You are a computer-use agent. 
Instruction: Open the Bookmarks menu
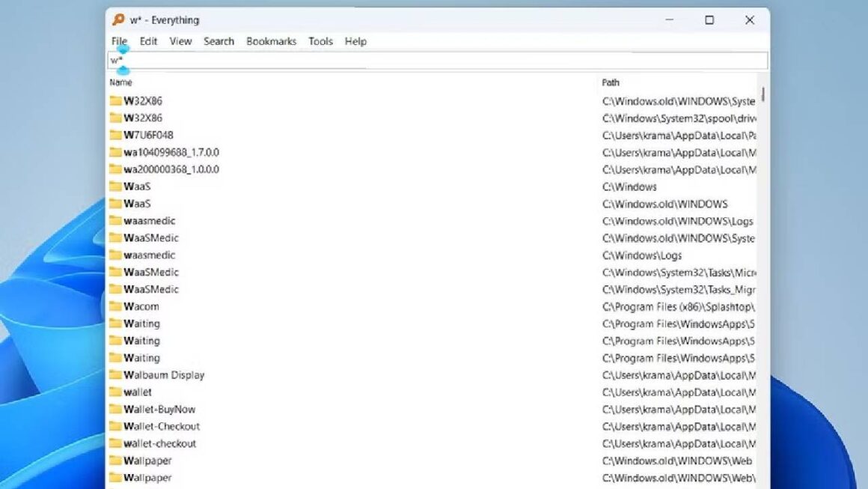pos(271,41)
